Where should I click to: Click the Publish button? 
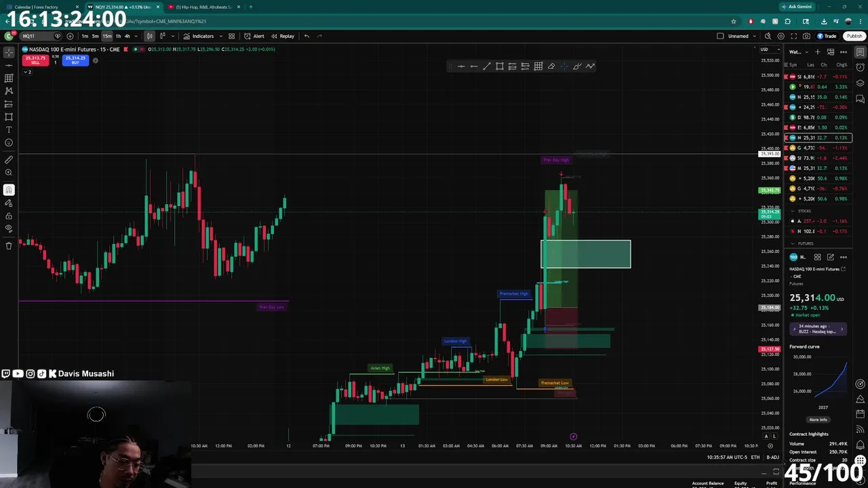click(854, 36)
